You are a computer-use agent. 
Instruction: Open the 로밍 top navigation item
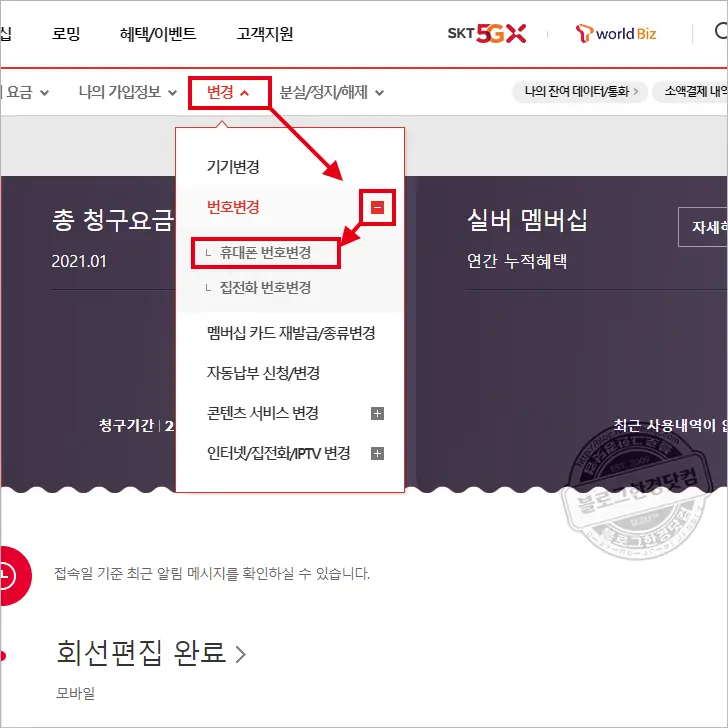click(x=66, y=33)
